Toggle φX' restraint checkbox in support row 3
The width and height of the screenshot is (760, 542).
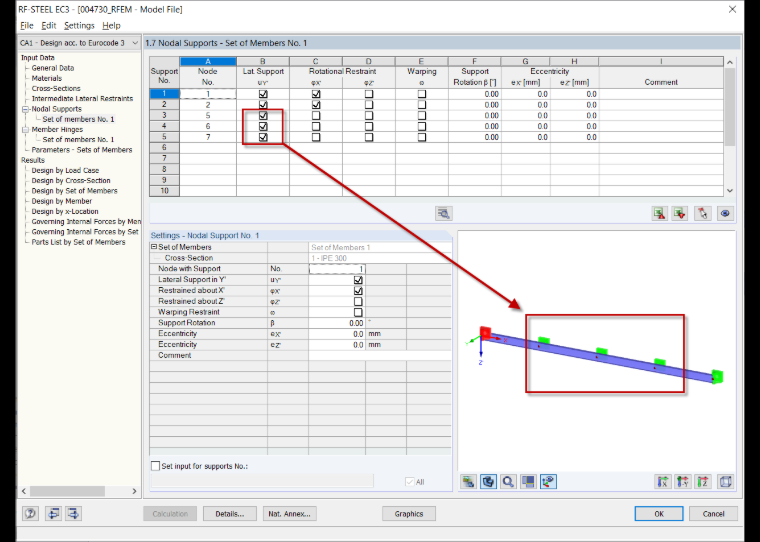(316, 115)
